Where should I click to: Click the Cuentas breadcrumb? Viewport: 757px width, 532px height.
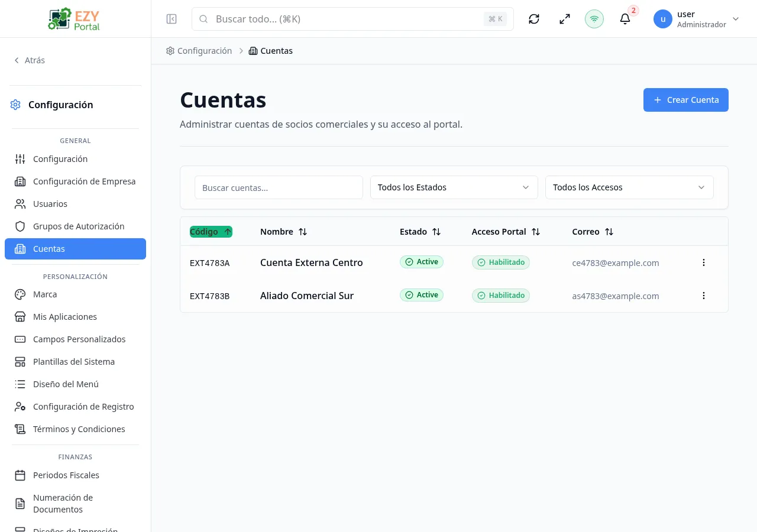pyautogui.click(x=271, y=51)
